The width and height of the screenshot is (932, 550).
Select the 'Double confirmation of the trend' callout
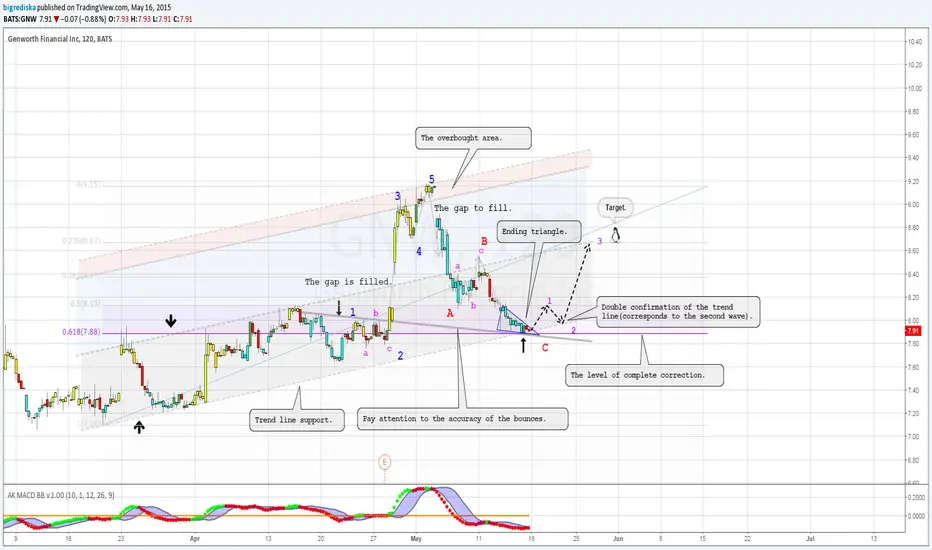click(x=677, y=312)
